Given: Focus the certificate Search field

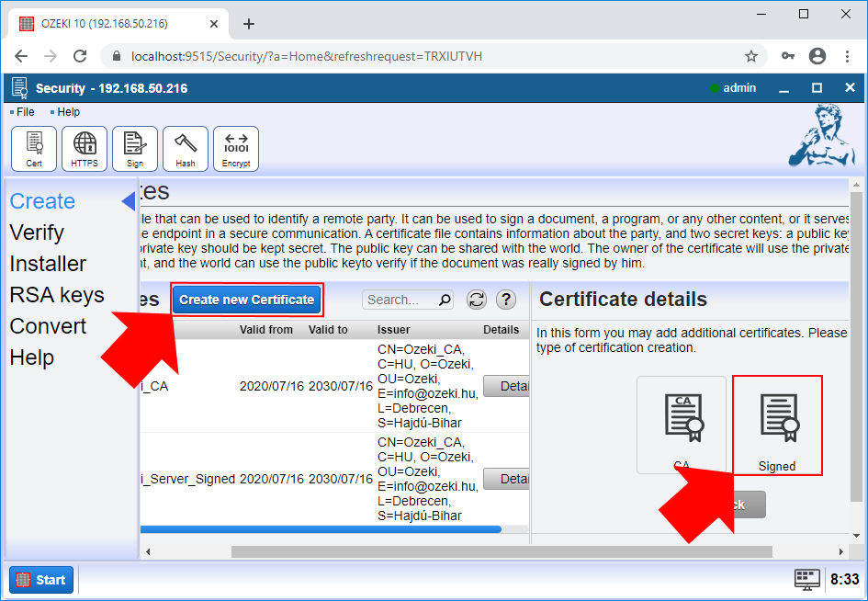Looking at the screenshot, I should point(408,300).
